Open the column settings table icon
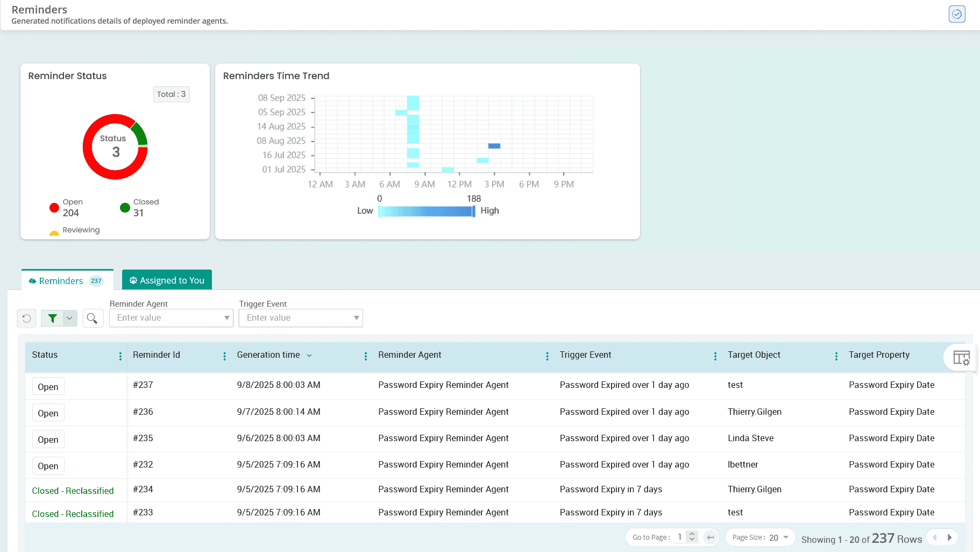The width and height of the screenshot is (980, 552). [x=961, y=357]
